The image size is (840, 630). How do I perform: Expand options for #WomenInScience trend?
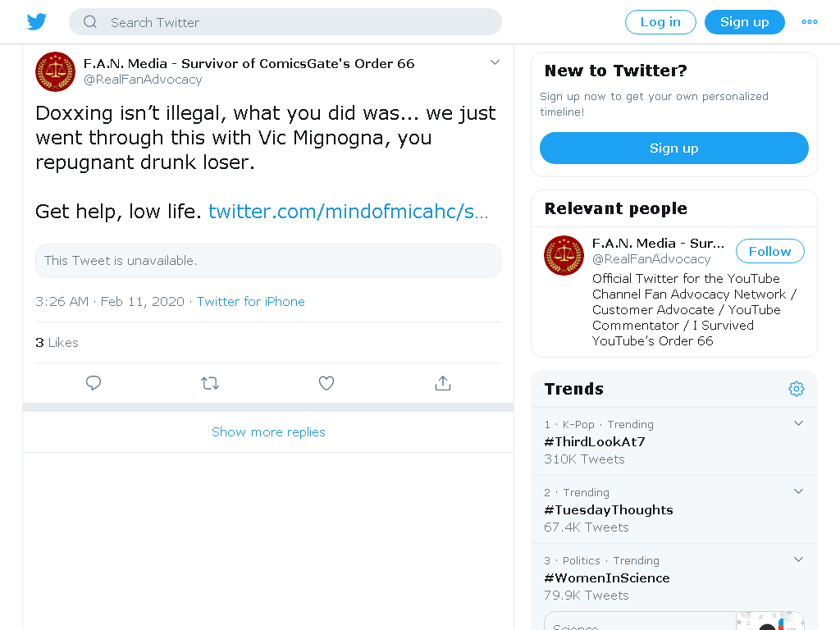798,559
